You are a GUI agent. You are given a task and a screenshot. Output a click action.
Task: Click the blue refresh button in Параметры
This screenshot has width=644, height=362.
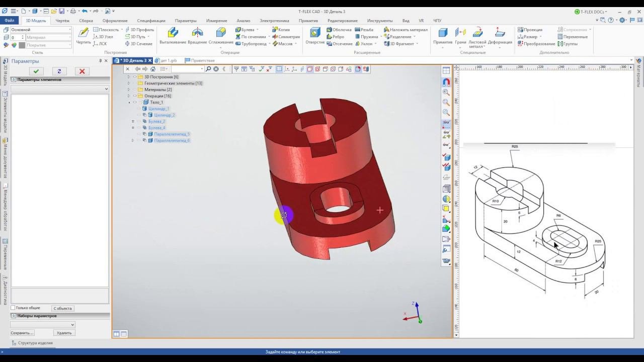59,71
